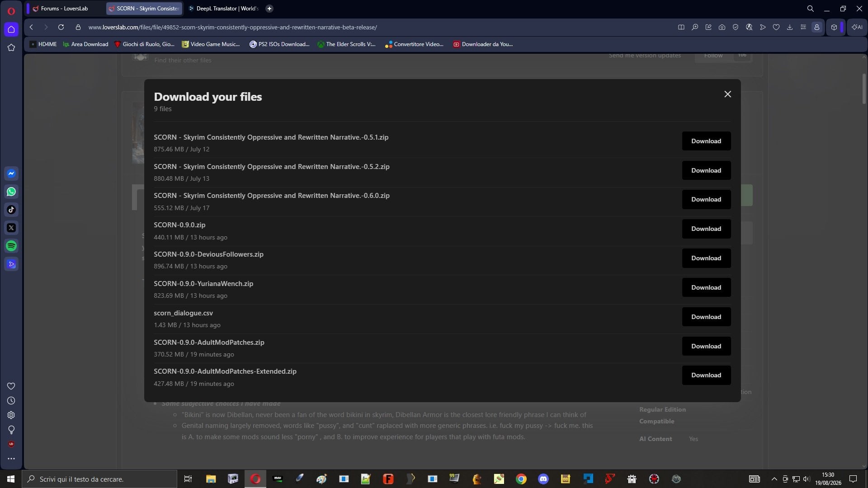The image size is (868, 488).
Task: Open WhatsApp in the Opera sidebar
Action: point(11,192)
